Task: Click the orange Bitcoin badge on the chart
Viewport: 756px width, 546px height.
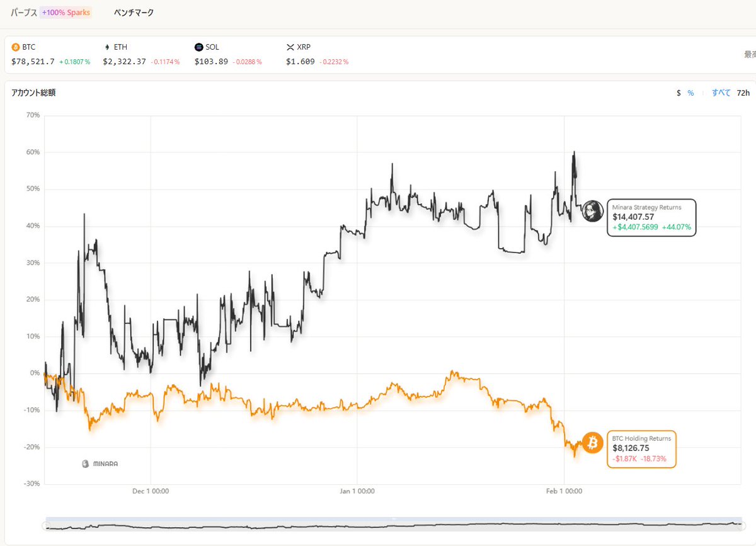Action: pos(592,444)
